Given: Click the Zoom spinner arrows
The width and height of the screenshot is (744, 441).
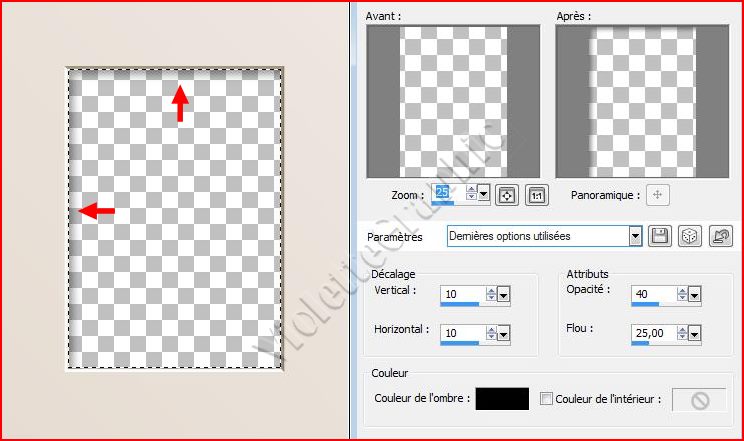Looking at the screenshot, I should [471, 194].
